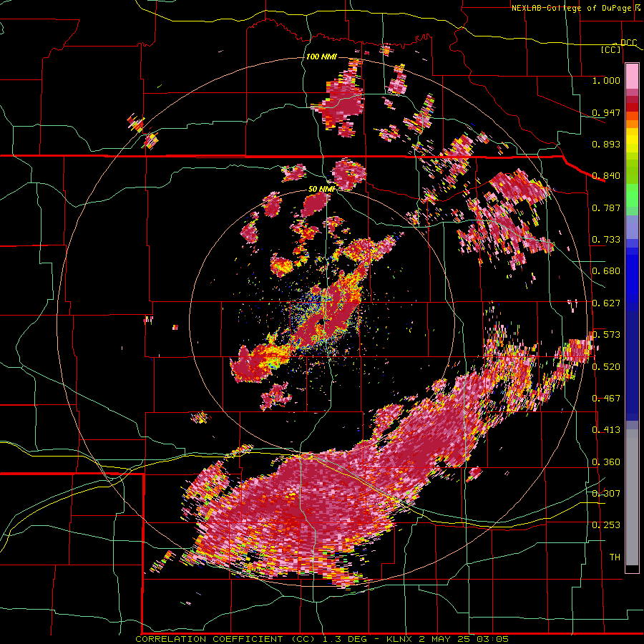Select the 1.000 scale value
Screen dimensions: 644x644
[x=606, y=80]
